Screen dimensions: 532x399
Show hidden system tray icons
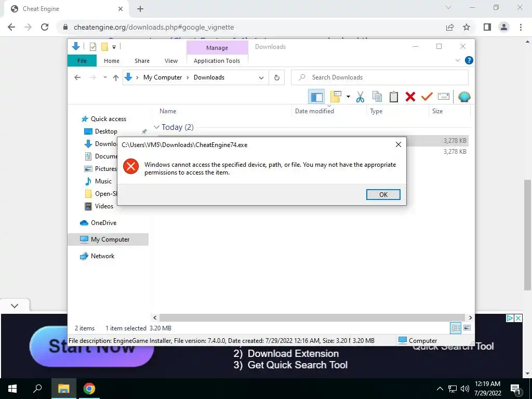440,389
